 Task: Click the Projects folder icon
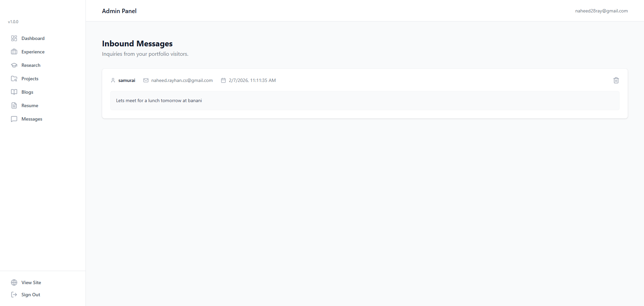pyautogui.click(x=14, y=79)
